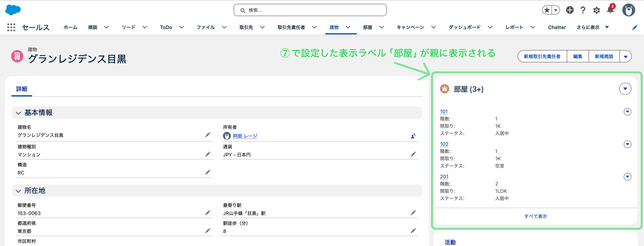Open more record actions dropdown
The height and width of the screenshot is (246, 644).
point(626,56)
